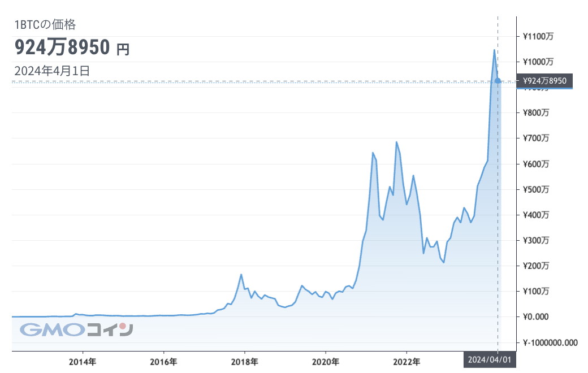Click the ¥700万 label on the price axis
The height and width of the screenshot is (373, 588).
tap(536, 138)
